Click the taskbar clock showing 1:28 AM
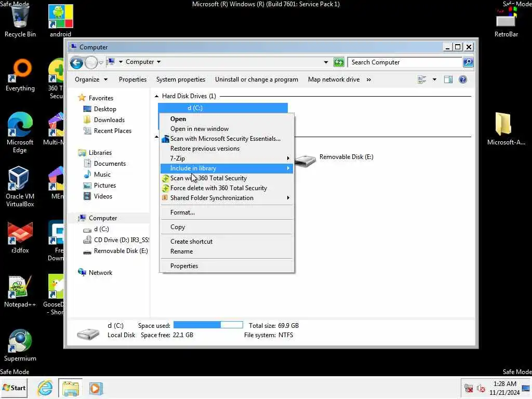532x399 pixels. tap(504, 388)
